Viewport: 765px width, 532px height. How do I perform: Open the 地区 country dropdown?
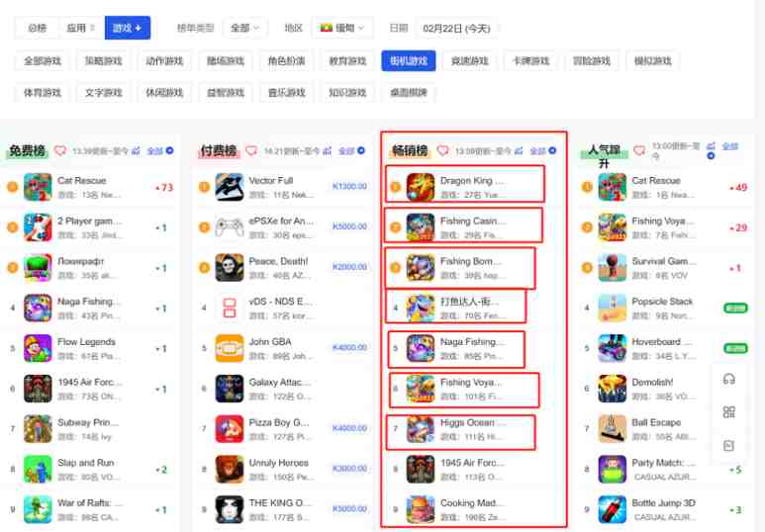(x=342, y=28)
